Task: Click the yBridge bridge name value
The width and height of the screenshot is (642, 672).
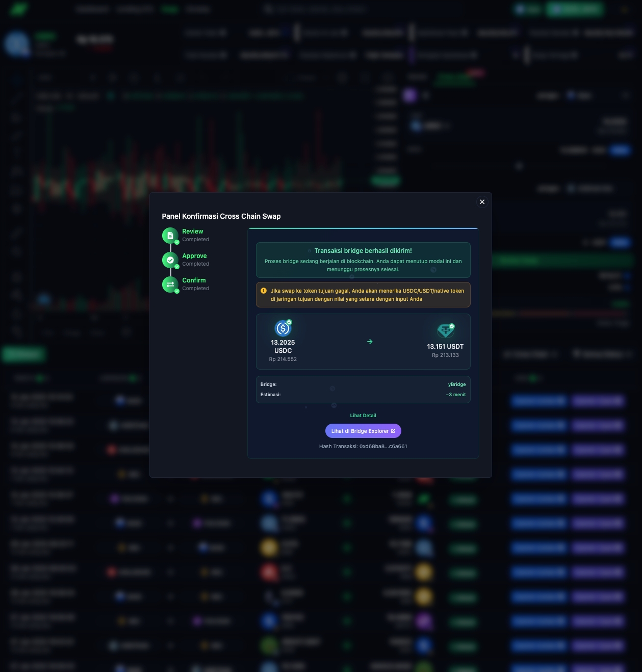Action: [456, 384]
